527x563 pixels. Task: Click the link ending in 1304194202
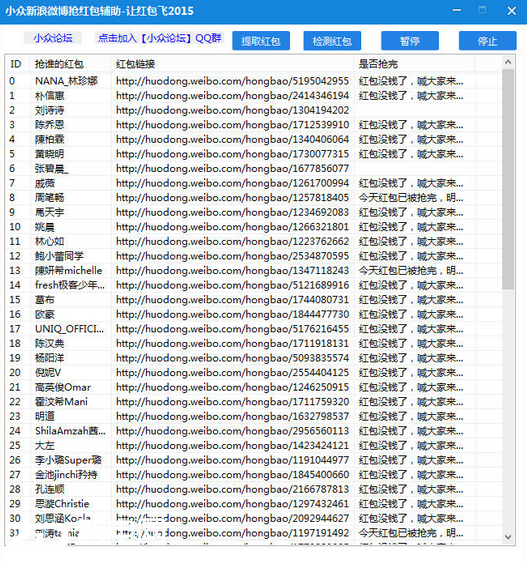tap(232, 110)
